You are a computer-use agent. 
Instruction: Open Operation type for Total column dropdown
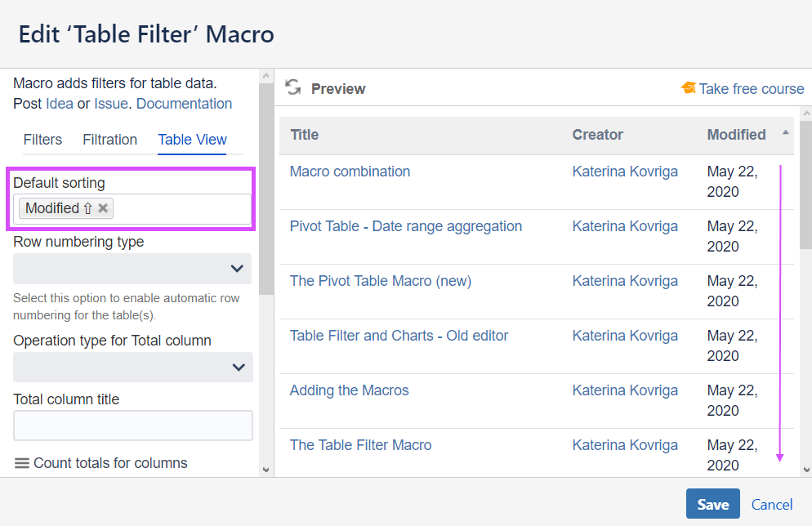132,367
